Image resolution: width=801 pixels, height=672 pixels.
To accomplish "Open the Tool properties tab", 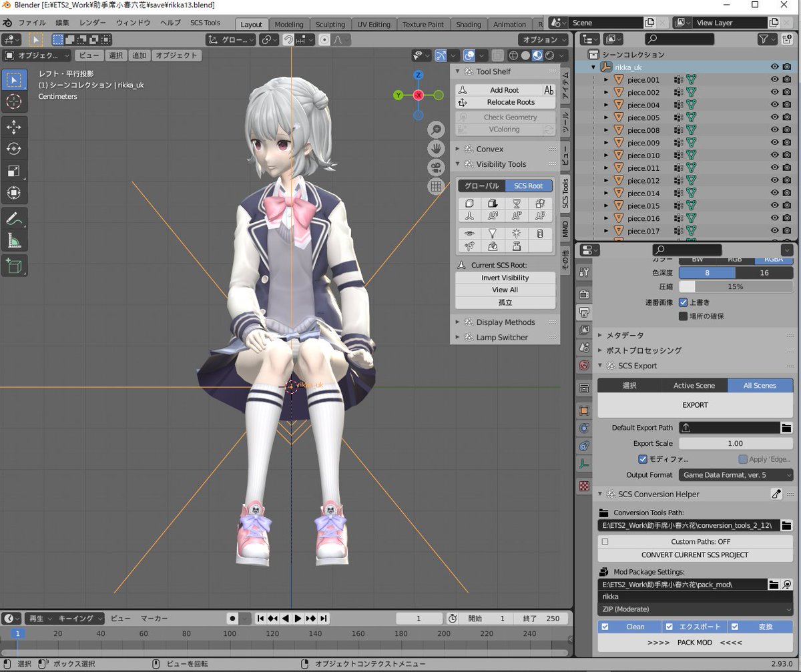I will point(584,272).
